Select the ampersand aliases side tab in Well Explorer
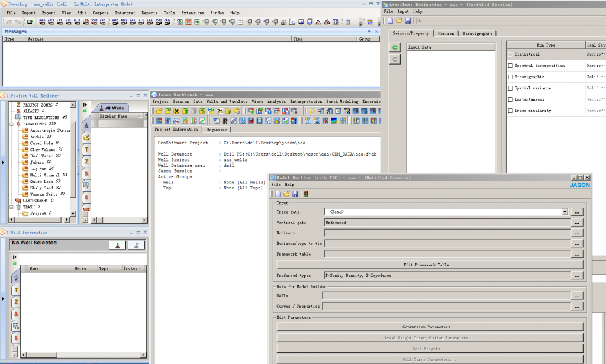Screen dimensions: 606x364 pyautogui.click(x=86, y=173)
